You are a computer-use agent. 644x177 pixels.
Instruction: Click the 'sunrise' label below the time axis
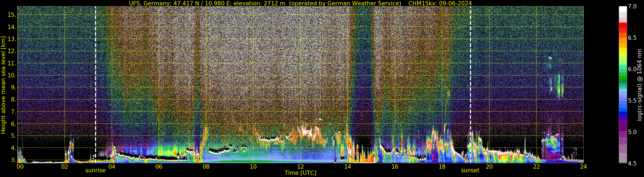(95, 171)
